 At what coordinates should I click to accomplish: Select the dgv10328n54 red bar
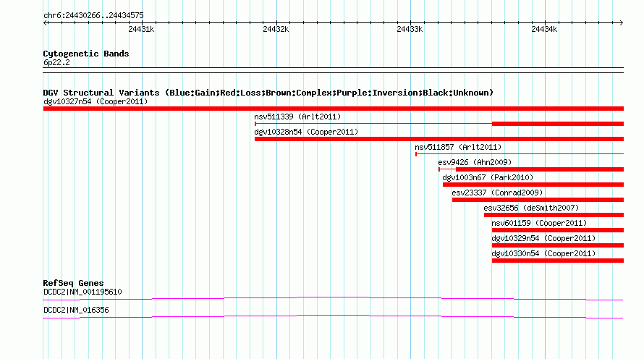439,139
